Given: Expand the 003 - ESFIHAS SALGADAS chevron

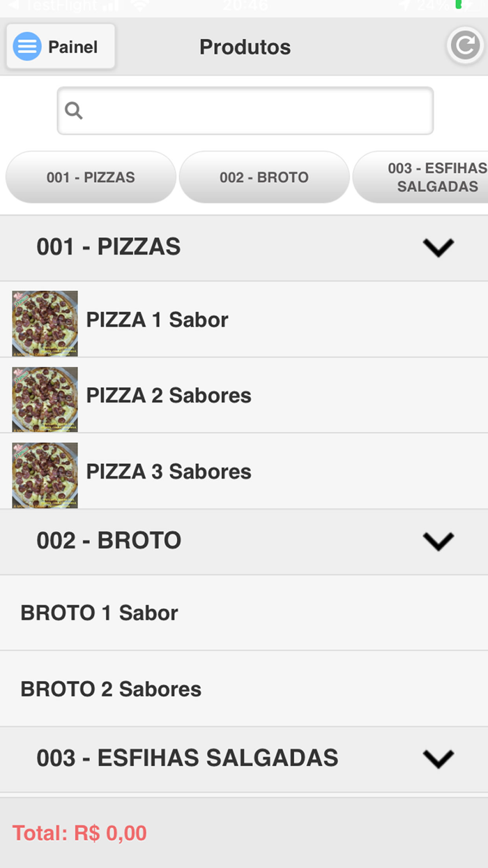Looking at the screenshot, I should coord(439,758).
